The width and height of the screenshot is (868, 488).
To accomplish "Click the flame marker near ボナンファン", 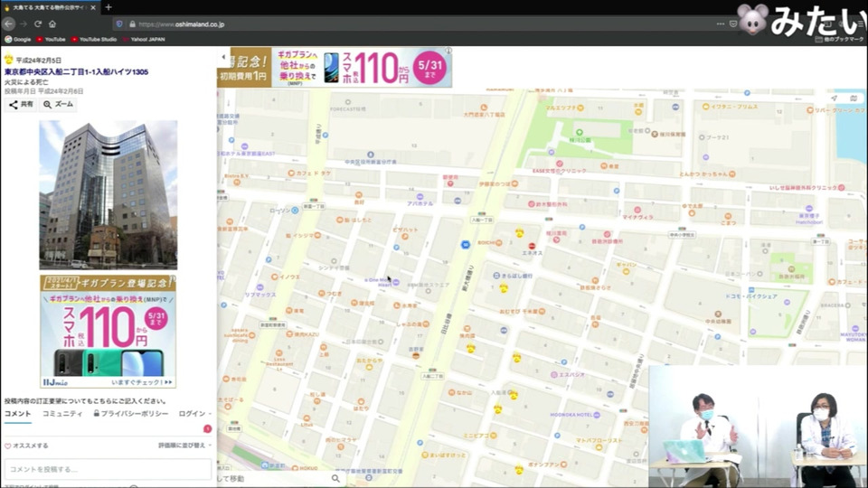I will click(x=519, y=470).
